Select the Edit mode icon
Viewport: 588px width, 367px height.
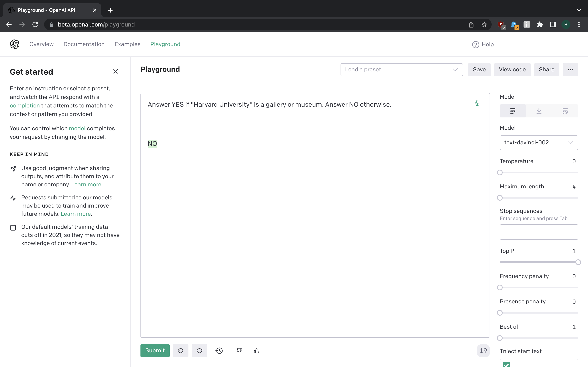(565, 111)
